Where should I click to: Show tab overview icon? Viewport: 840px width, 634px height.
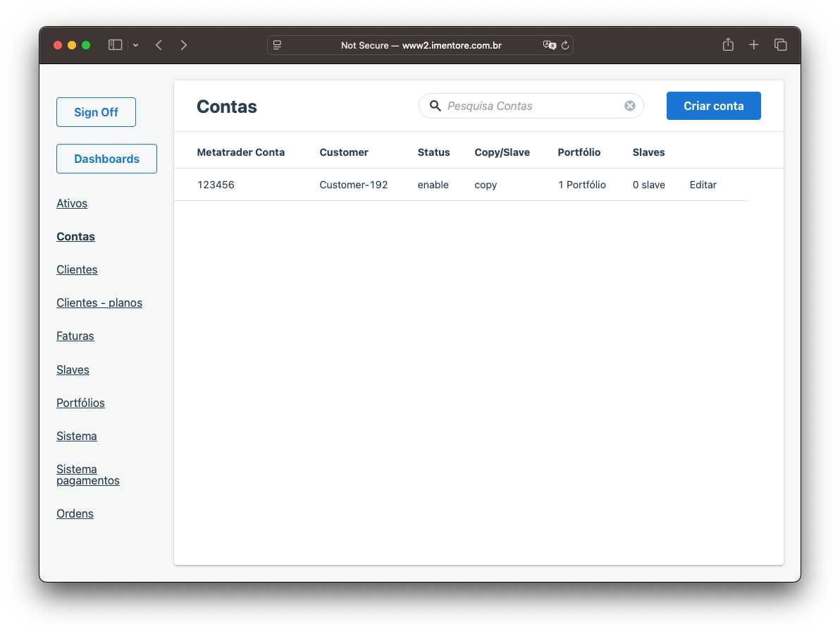coord(781,45)
